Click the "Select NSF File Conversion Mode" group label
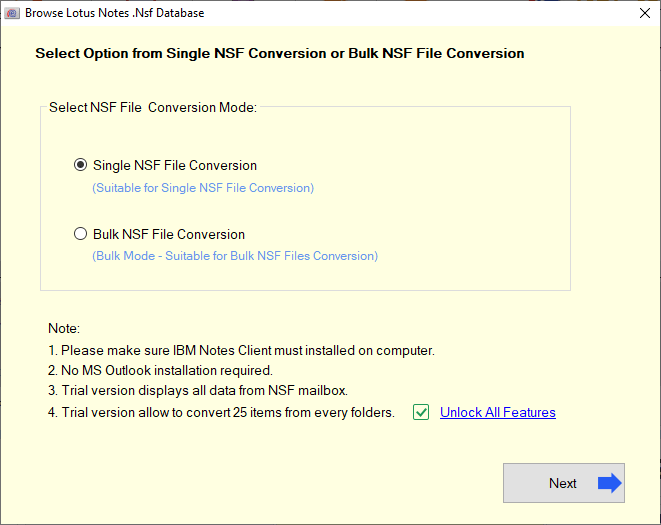Viewport: 661px width, 525px height. coord(153,107)
